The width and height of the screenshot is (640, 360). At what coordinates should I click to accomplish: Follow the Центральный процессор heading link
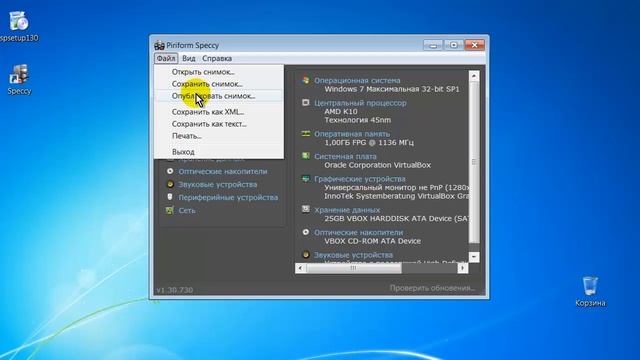point(360,103)
